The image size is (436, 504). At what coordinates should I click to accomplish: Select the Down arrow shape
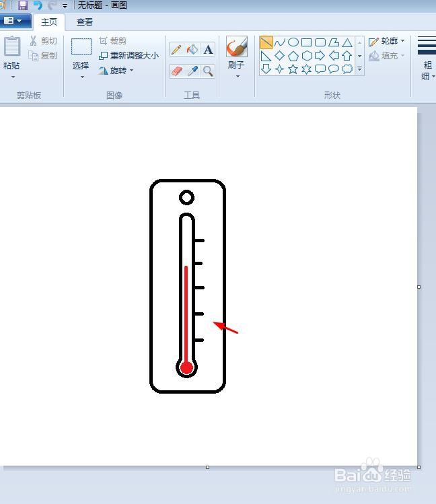[266, 69]
